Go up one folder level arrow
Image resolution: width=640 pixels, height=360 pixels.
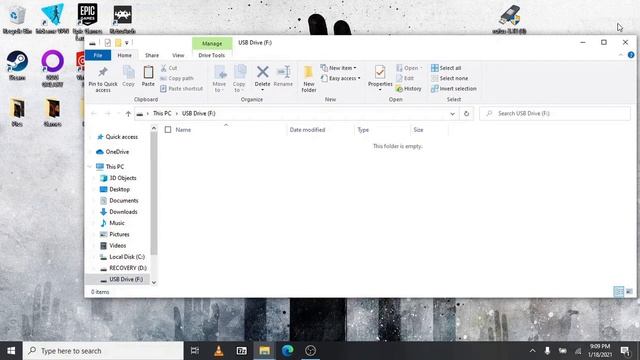click(128, 114)
